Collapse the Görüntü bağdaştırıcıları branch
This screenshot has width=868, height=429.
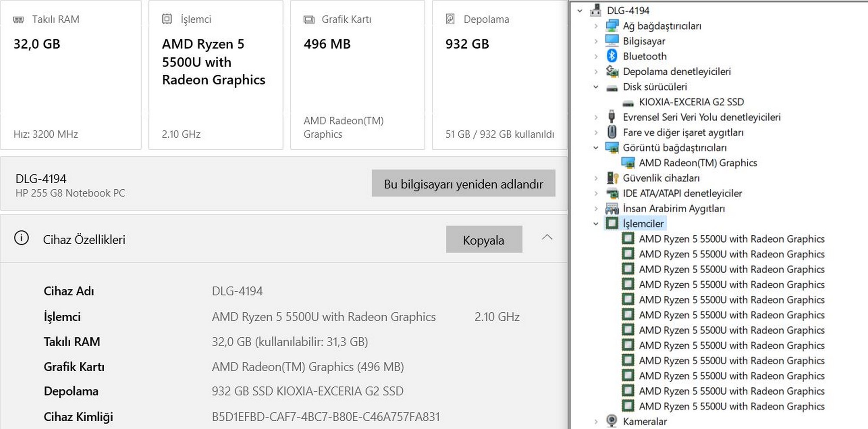point(596,148)
